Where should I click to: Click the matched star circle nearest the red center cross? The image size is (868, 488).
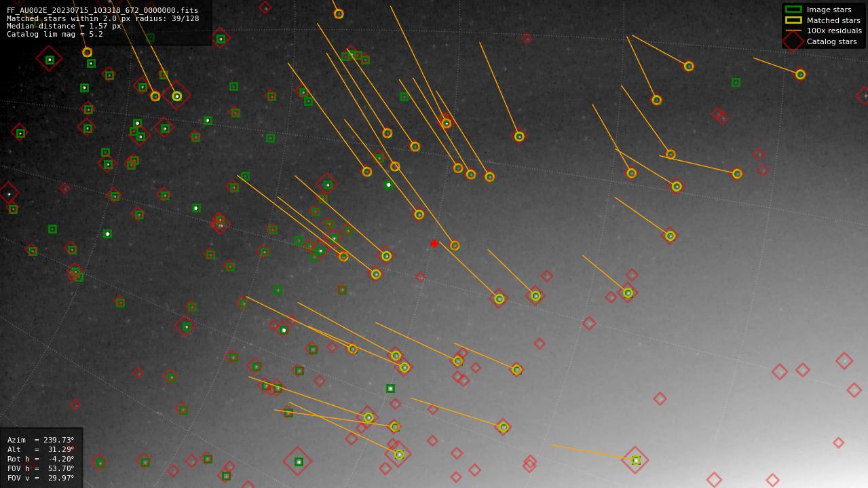(x=455, y=246)
